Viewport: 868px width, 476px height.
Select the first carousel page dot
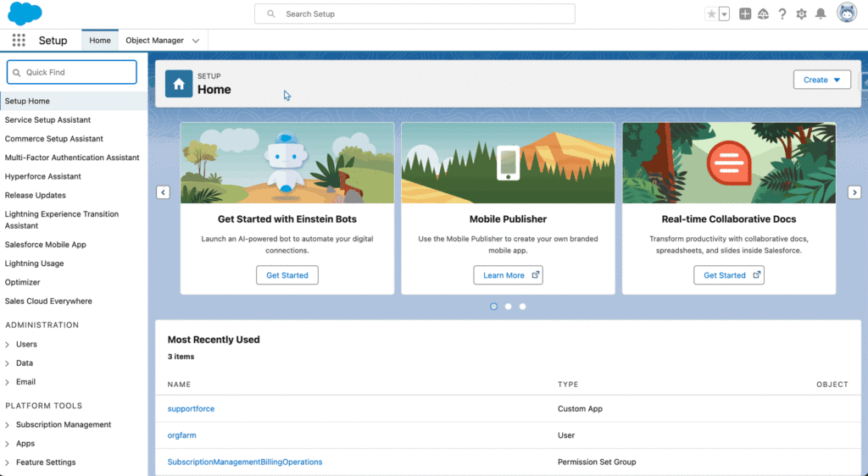pyautogui.click(x=494, y=307)
